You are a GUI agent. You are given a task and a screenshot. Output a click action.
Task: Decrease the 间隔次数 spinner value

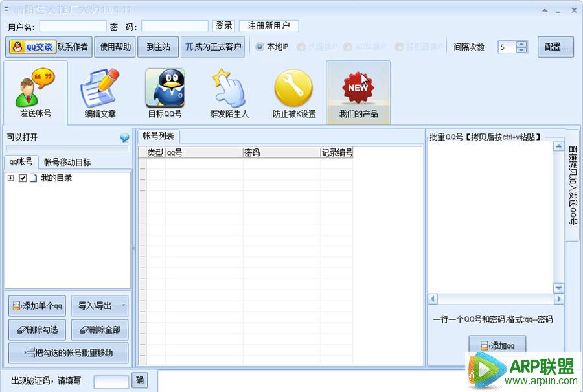click(x=521, y=50)
